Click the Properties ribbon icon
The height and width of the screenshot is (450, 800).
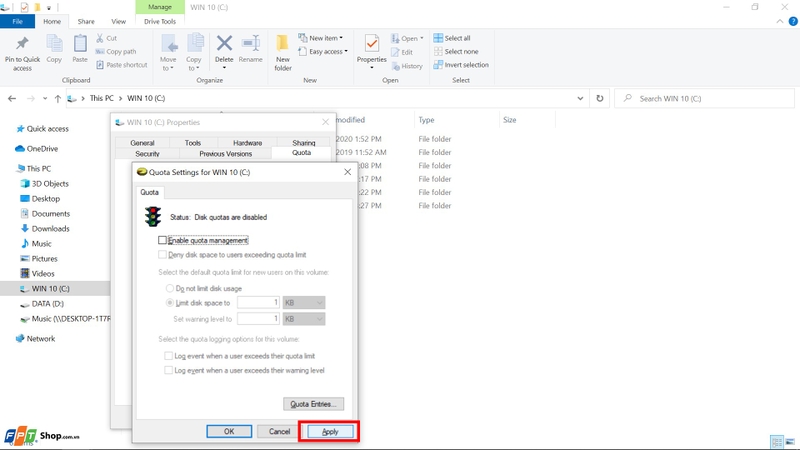372,44
